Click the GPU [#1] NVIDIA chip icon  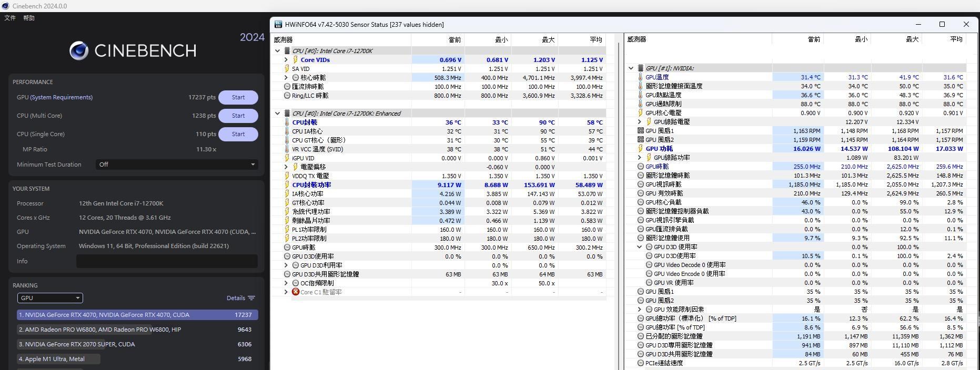[x=640, y=68]
